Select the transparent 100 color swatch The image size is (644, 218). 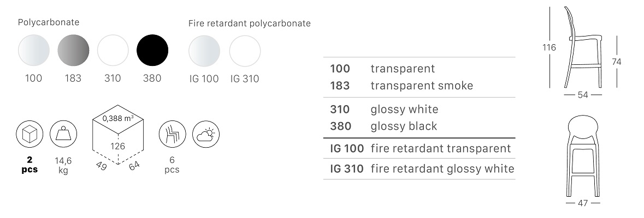[x=34, y=50]
